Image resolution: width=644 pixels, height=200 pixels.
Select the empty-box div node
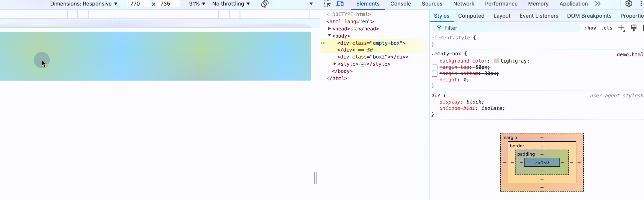371,43
